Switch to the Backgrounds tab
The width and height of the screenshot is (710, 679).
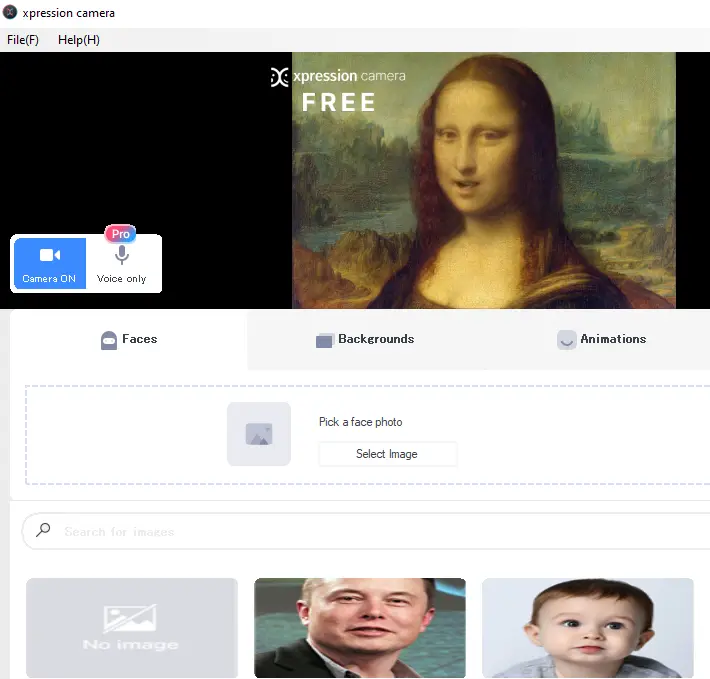point(365,340)
